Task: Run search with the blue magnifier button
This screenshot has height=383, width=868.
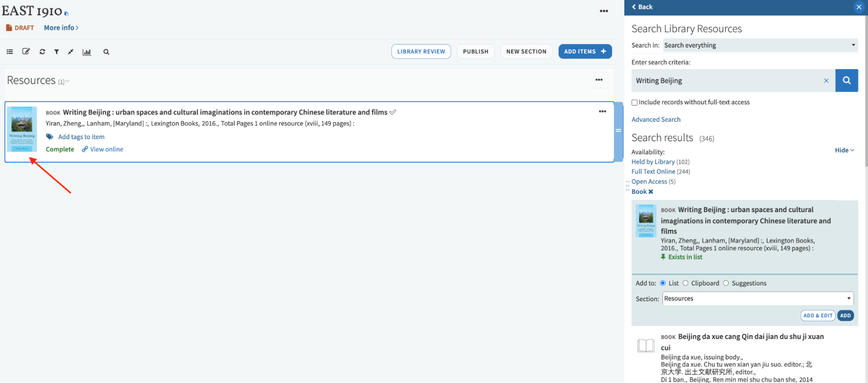Action: click(846, 80)
